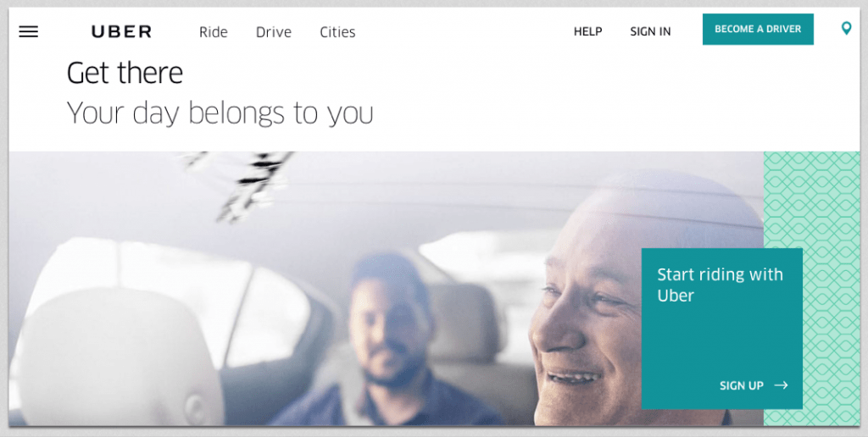Open the Cities nav item
The width and height of the screenshot is (868, 437).
coord(337,32)
